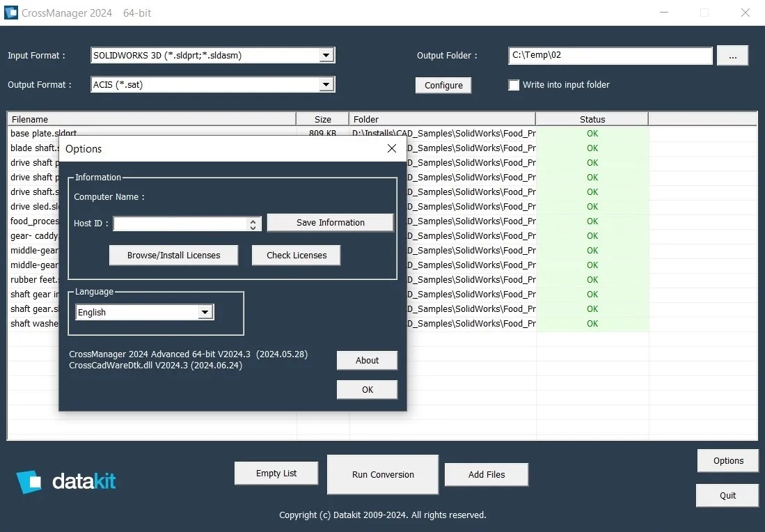Enable Write into input folder checkbox
765x532 pixels.
(x=514, y=85)
